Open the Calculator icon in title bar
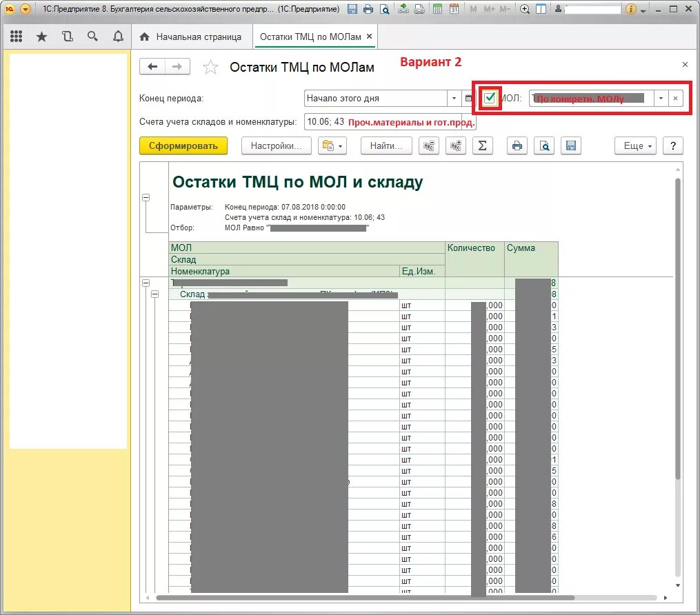 (x=437, y=9)
